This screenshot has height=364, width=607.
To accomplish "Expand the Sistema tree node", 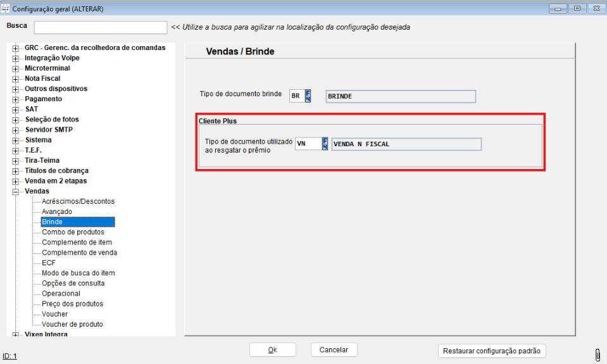I will click(x=15, y=140).
